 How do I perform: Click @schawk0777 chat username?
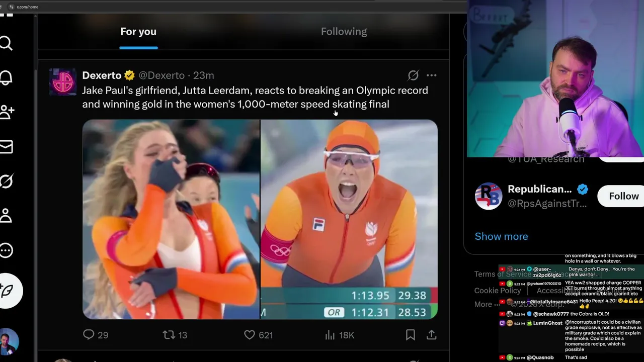(x=550, y=314)
